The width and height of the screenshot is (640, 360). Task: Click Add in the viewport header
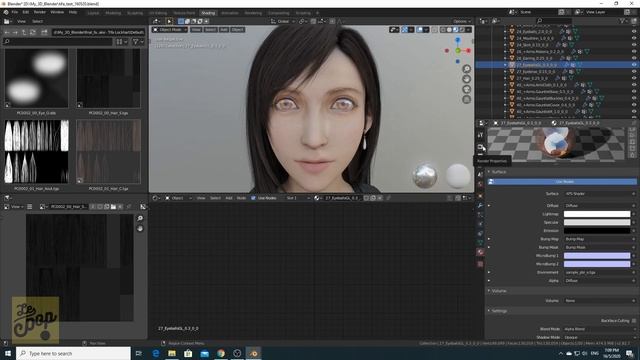[x=224, y=30]
